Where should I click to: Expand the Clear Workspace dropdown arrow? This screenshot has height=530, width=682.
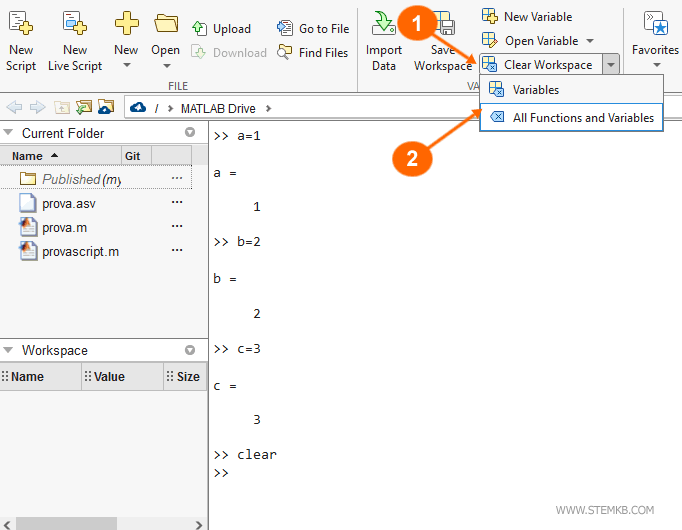click(x=610, y=65)
